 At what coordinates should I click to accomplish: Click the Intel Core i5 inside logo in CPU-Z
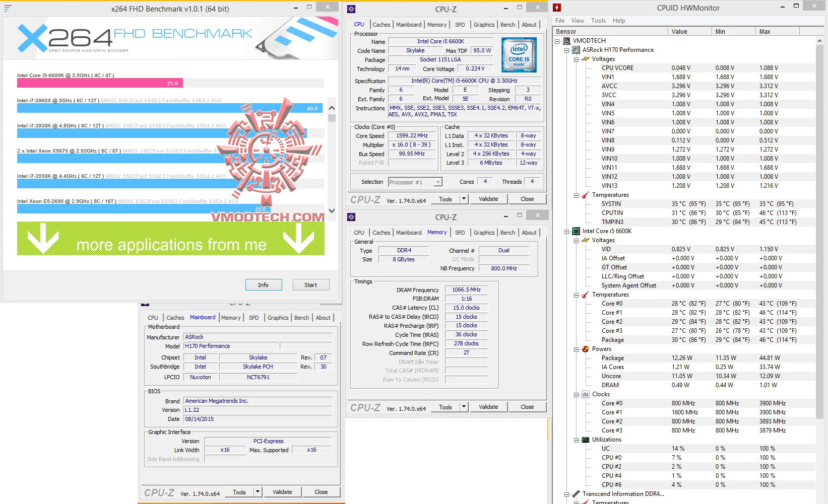pos(519,54)
